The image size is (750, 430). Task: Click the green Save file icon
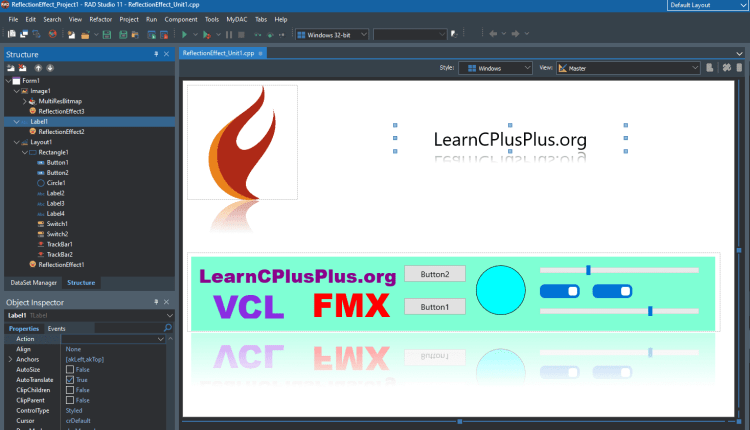click(107, 34)
